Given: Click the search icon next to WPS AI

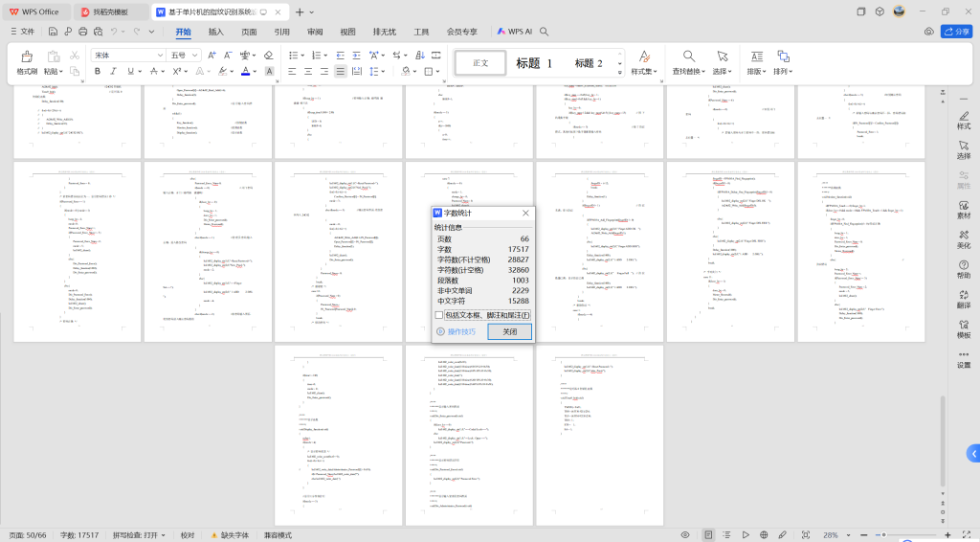Looking at the screenshot, I should (545, 32).
